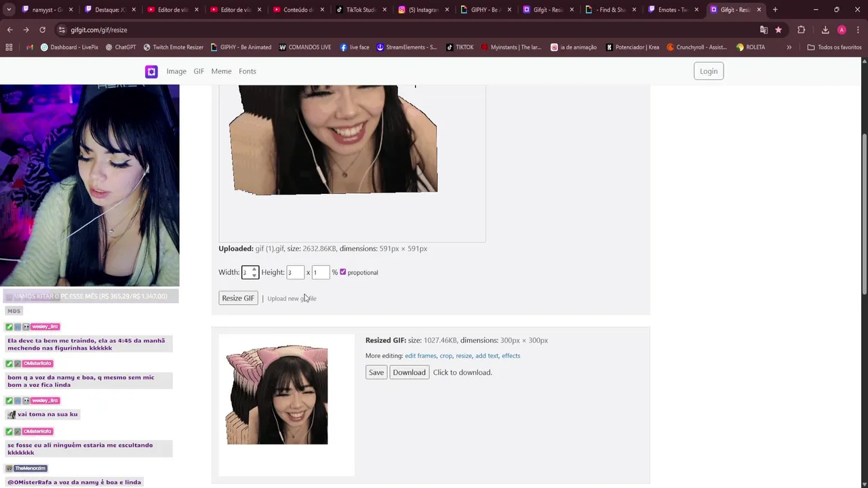
Task: Switch to the Find & Share tab
Action: (x=611, y=9)
